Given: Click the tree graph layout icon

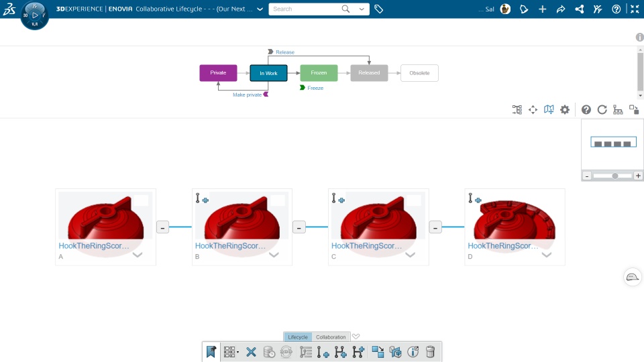Looking at the screenshot, I should click(517, 109).
